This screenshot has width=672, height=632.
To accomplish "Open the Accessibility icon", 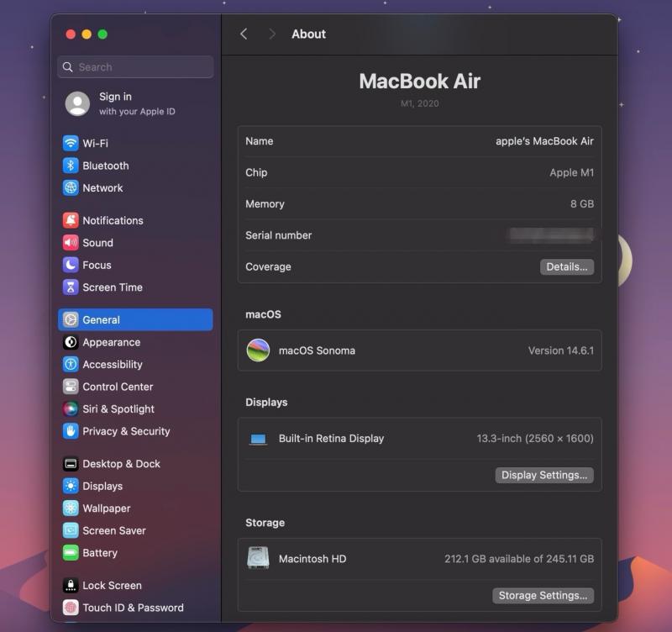I will pos(71,365).
